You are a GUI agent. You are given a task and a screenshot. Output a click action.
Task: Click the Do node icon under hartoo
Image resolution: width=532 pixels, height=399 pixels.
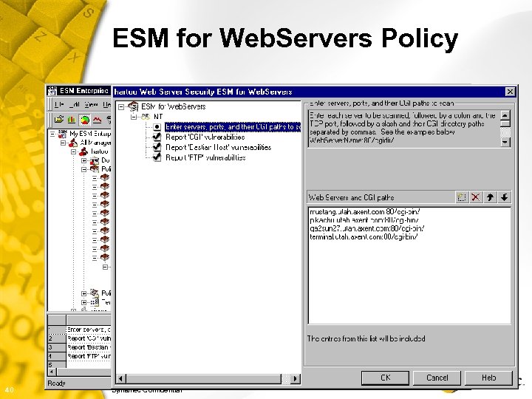click(x=95, y=160)
